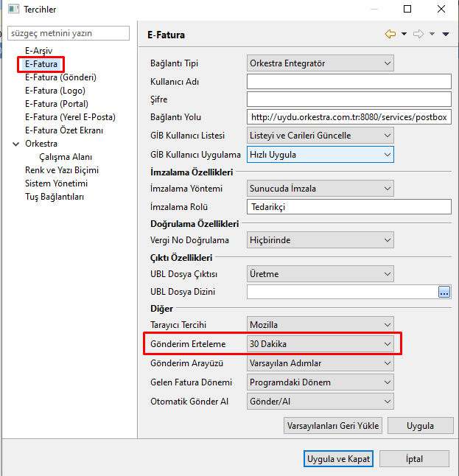Select E-Fatura (Portal) tree item
Image resolution: width=459 pixels, height=476 pixels.
(56, 104)
